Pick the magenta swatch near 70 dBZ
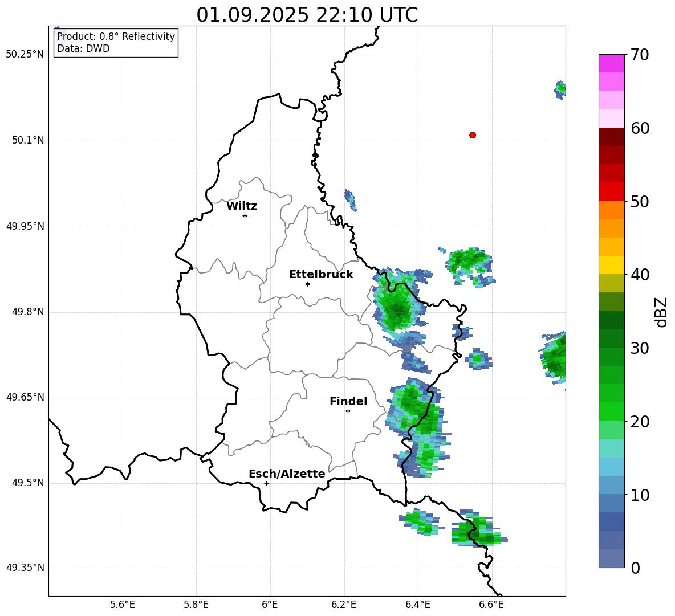This screenshot has width=675, height=616. [x=612, y=63]
